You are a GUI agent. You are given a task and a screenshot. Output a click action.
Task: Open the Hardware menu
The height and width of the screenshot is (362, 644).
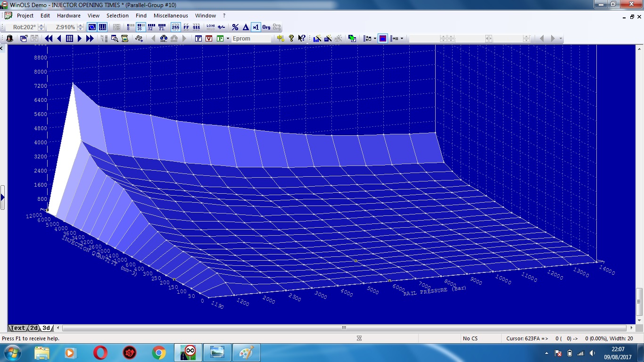[x=69, y=16]
